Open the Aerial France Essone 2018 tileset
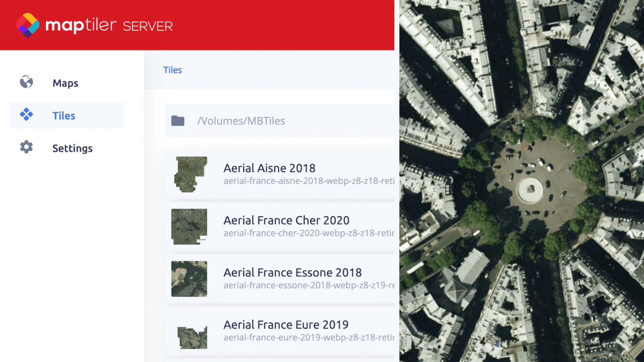The width and height of the screenshot is (644, 362). click(x=293, y=272)
